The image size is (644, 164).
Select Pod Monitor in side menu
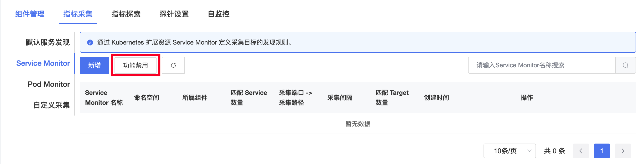click(x=49, y=84)
